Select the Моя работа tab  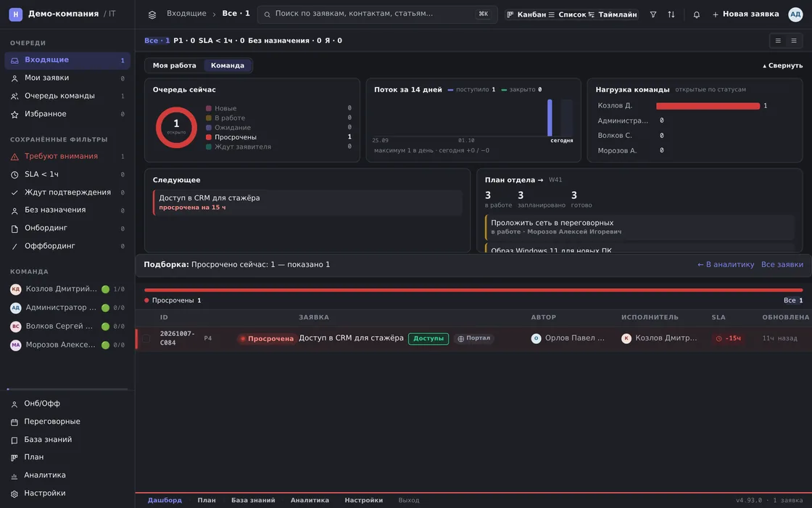tap(175, 65)
